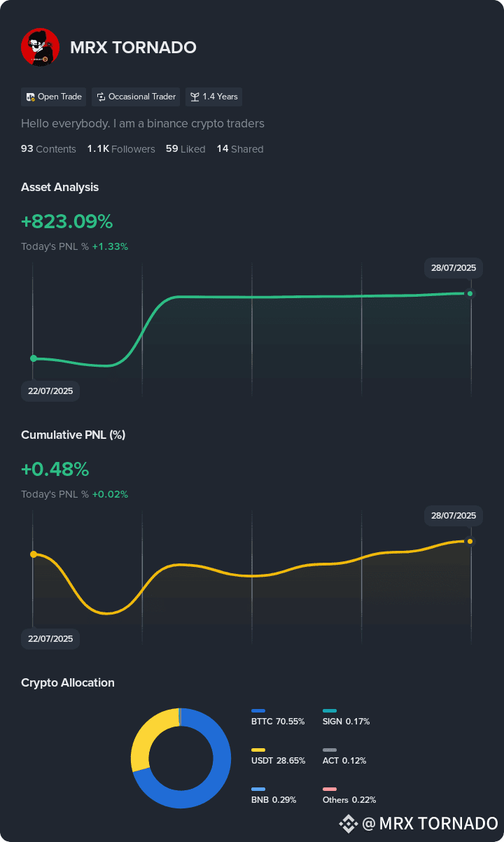
Task: Click the Occasional Trader badge icon
Action: coord(101,97)
